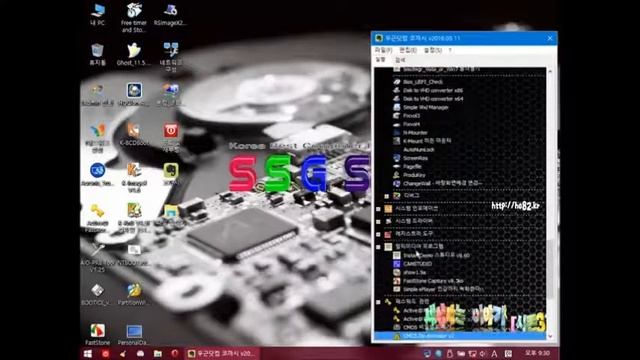
Task: Click the Windows Start button
Action: (88, 353)
